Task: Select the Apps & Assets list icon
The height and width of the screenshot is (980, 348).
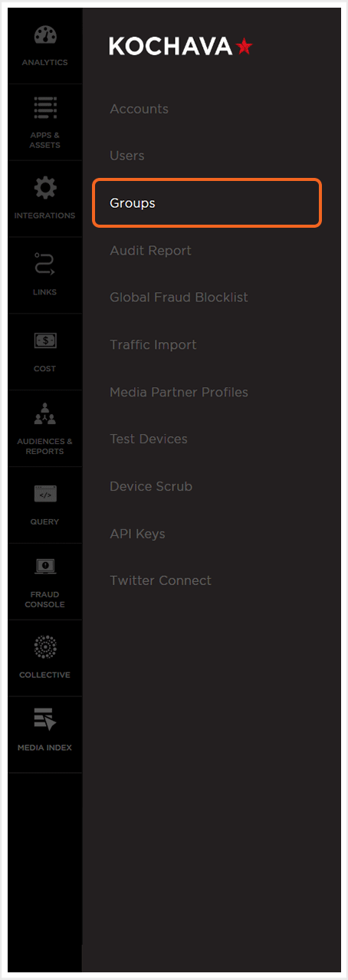Action: pos(44,107)
